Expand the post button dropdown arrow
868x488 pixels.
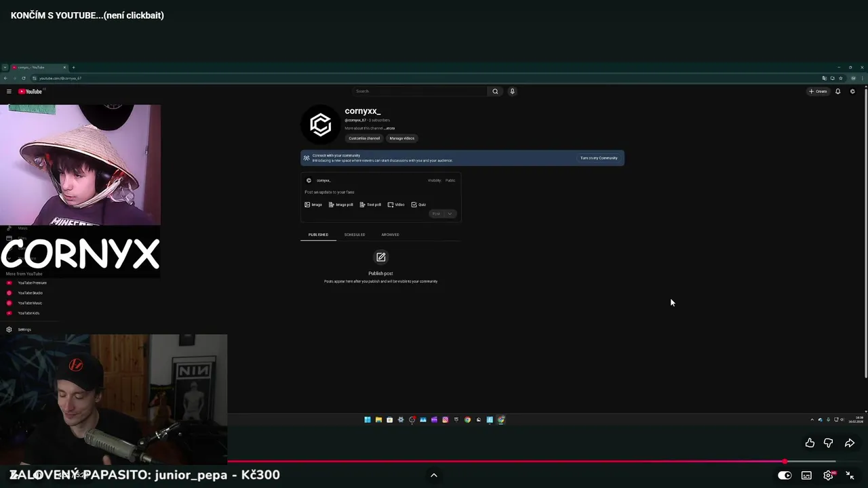[x=450, y=213]
